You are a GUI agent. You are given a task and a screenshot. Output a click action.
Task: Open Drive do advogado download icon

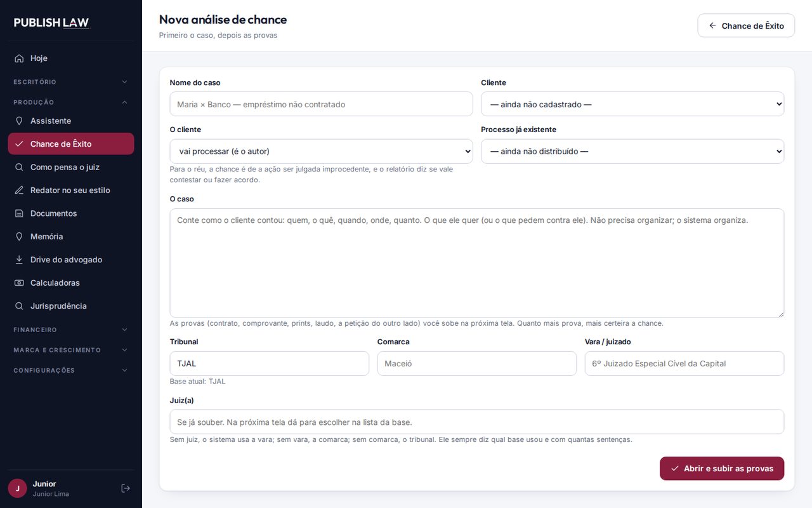pos(19,260)
